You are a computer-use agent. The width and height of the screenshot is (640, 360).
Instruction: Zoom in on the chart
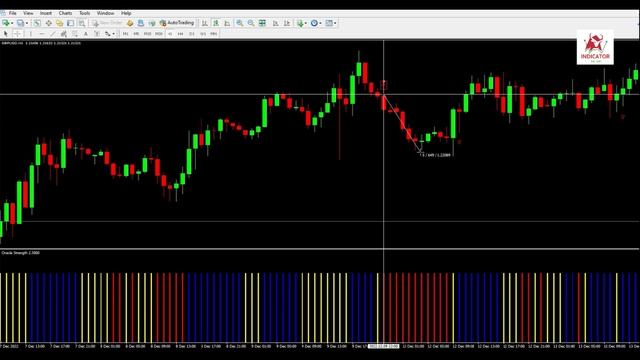coord(240,23)
